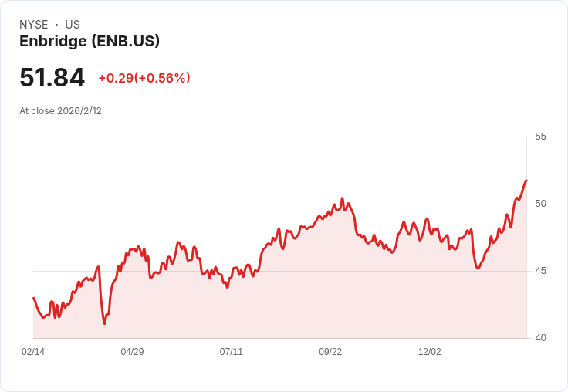
Task: Click the lowest dip of the price line
Action: tap(104, 323)
